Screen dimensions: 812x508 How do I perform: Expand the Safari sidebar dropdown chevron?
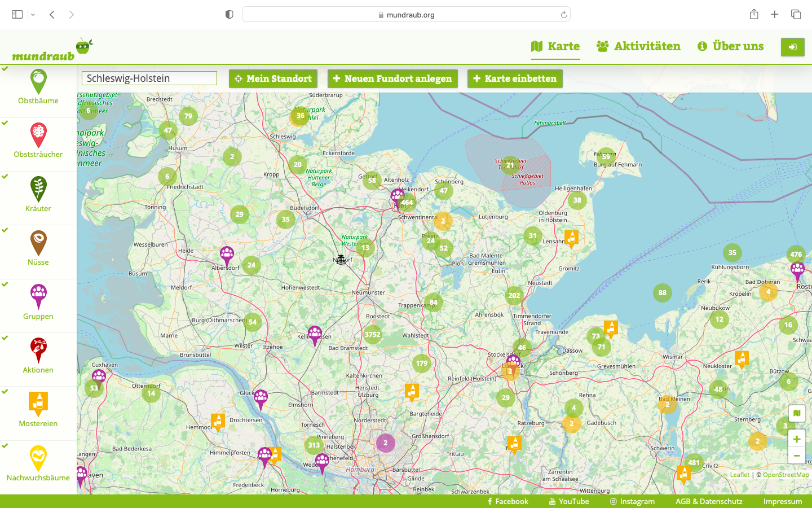click(x=33, y=15)
